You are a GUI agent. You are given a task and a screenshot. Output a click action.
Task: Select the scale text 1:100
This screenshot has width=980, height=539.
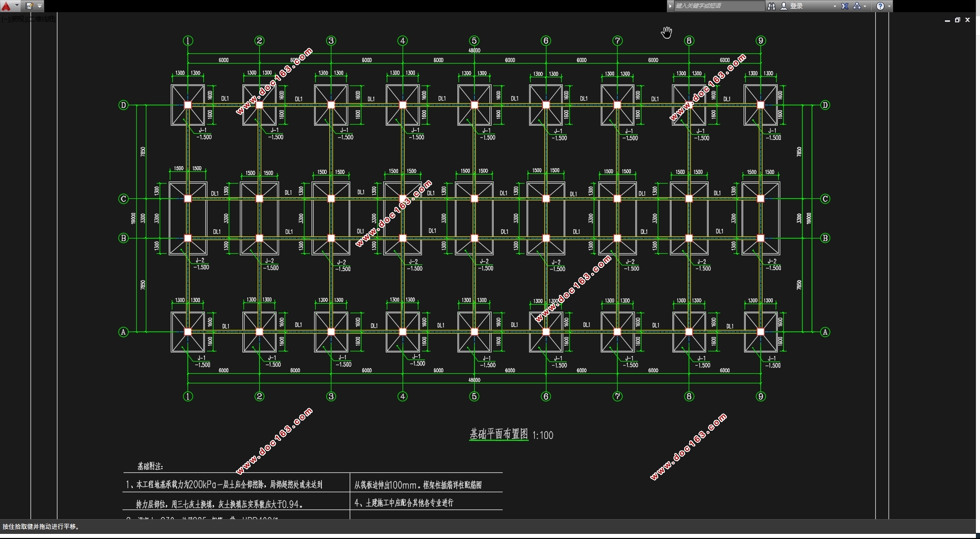[x=543, y=435]
